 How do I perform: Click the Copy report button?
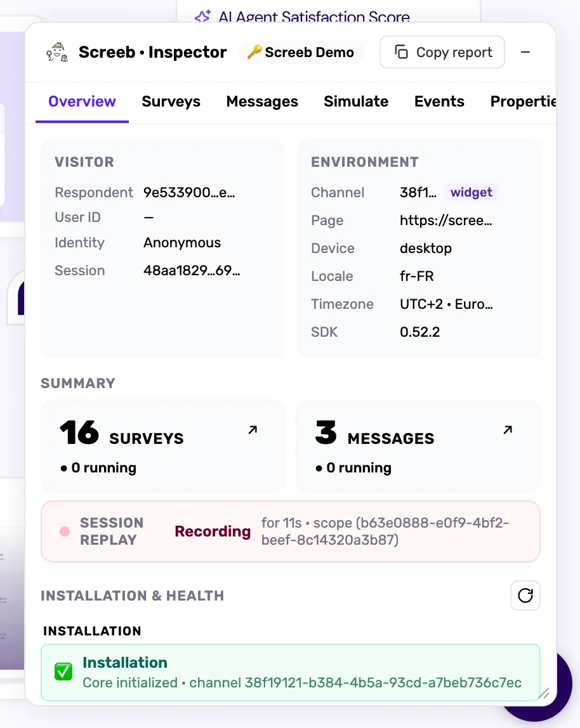click(442, 52)
